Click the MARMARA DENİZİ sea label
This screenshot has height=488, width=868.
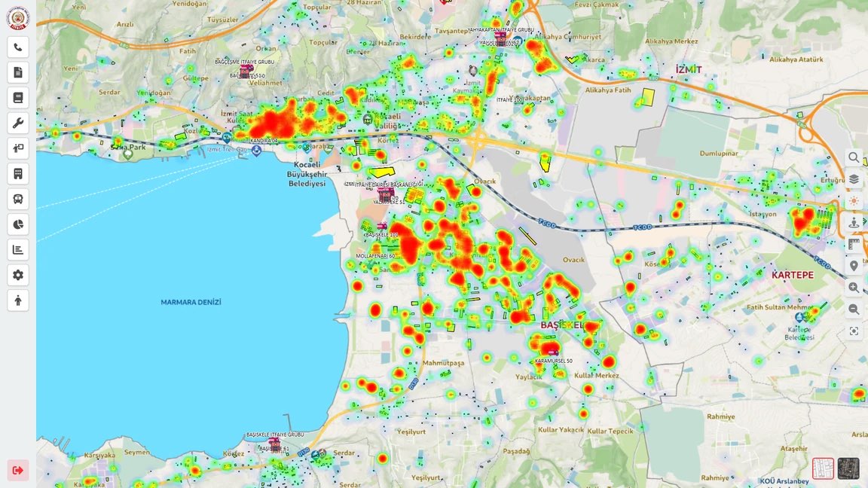tap(191, 302)
